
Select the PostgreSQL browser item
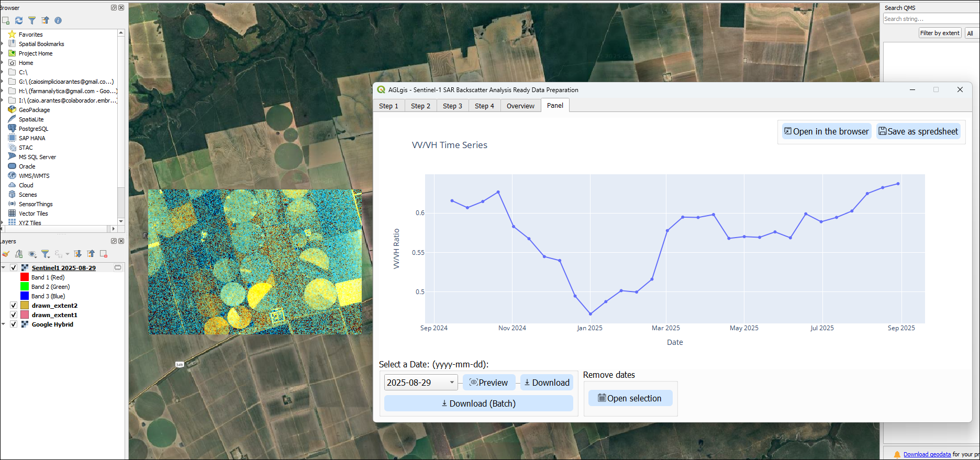34,129
